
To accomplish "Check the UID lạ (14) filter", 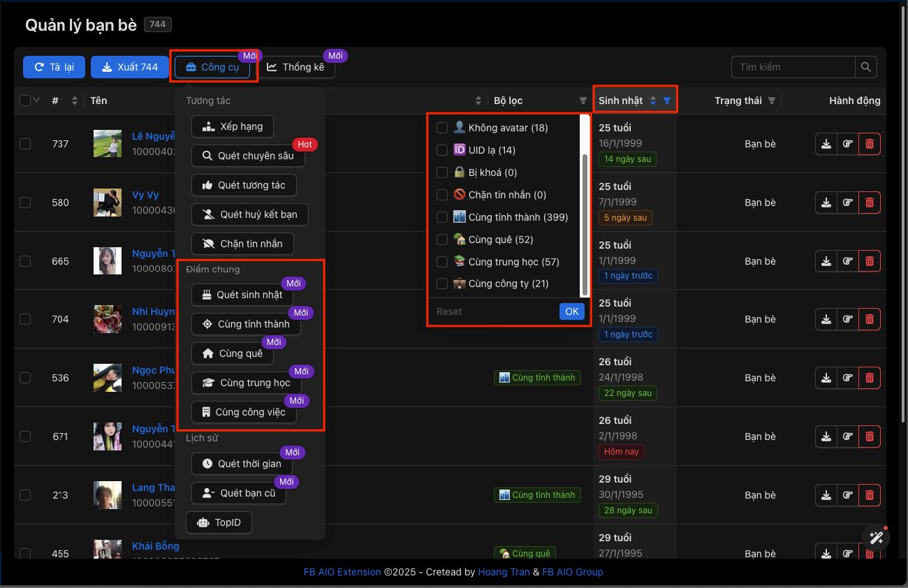I will click(x=442, y=150).
